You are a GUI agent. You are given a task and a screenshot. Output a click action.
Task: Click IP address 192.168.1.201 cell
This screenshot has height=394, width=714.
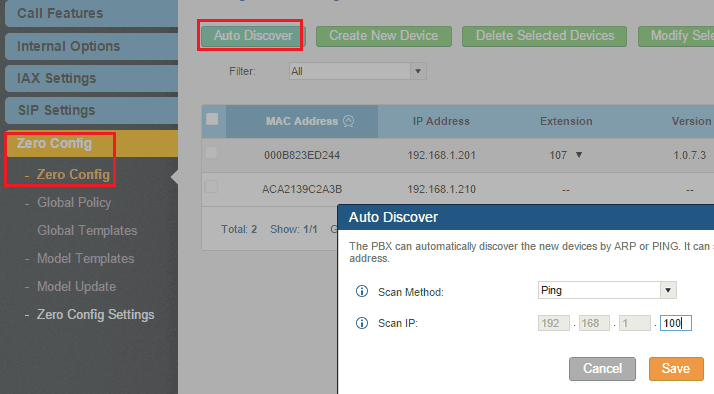click(441, 155)
